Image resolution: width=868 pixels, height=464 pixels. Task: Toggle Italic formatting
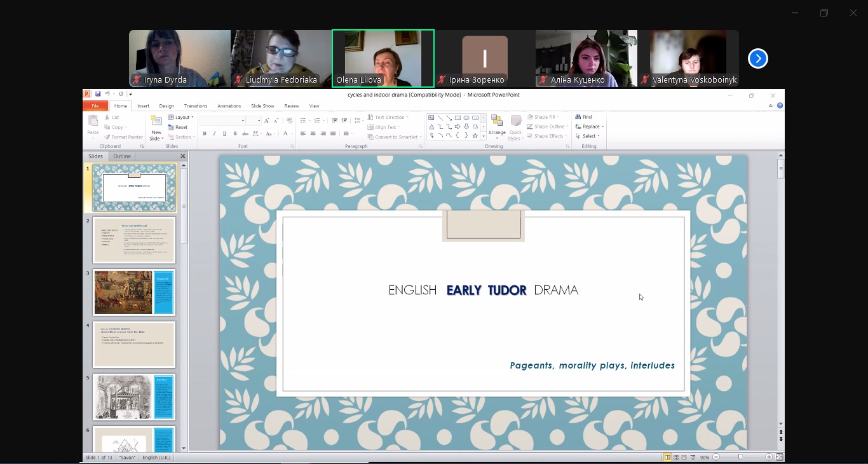pyautogui.click(x=214, y=133)
